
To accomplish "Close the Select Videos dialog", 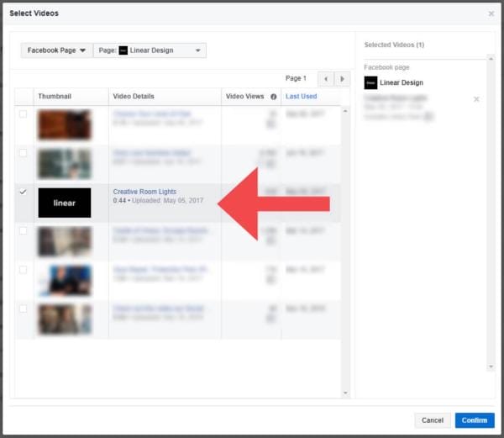I will (x=491, y=13).
